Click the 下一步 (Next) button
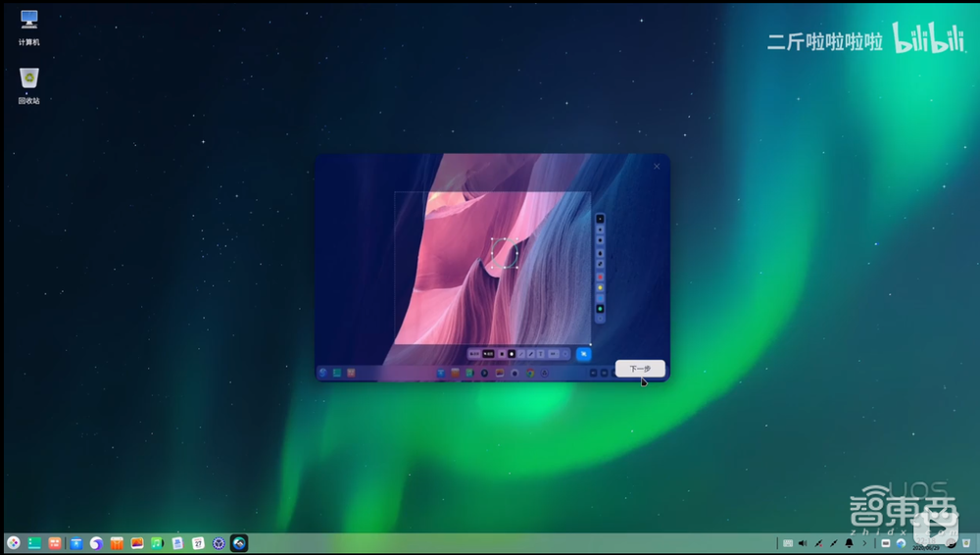 640,369
